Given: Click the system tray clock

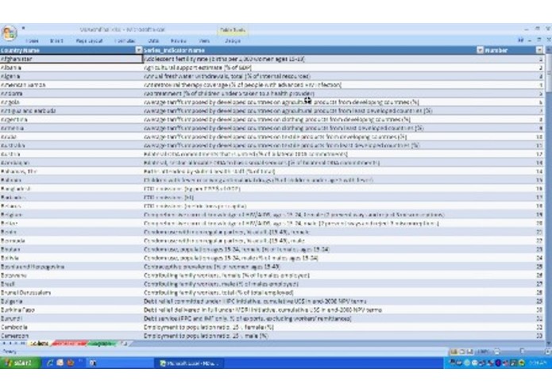Looking at the screenshot, I should click(538, 363).
